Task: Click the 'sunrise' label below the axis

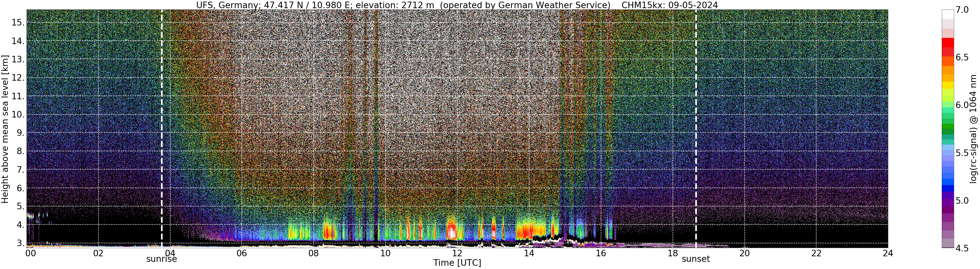Action: coord(162,259)
